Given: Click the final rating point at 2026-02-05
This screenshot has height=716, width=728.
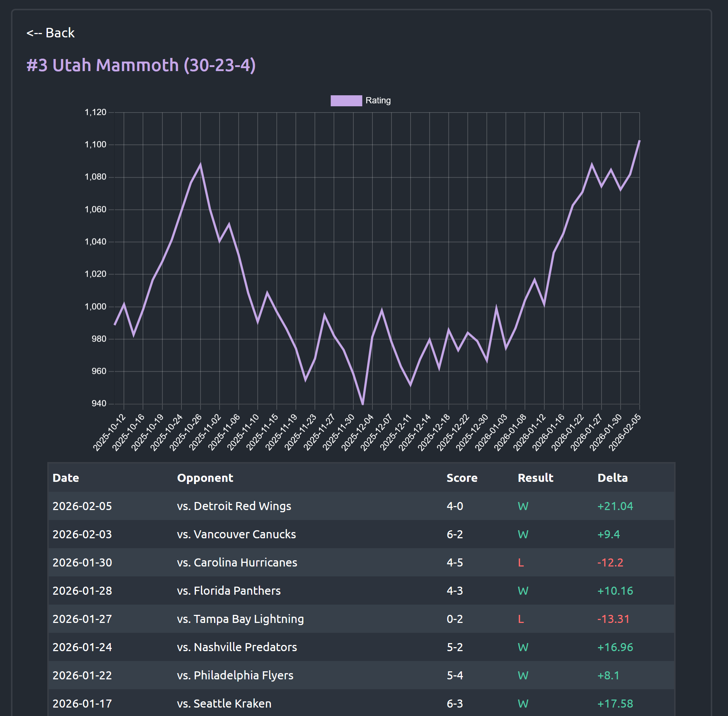Looking at the screenshot, I should click(640, 141).
